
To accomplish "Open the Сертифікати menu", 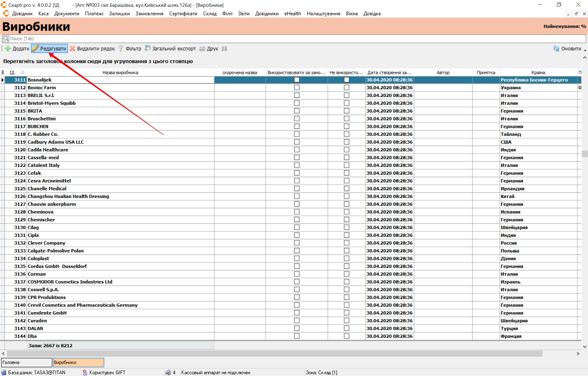I will [x=183, y=14].
